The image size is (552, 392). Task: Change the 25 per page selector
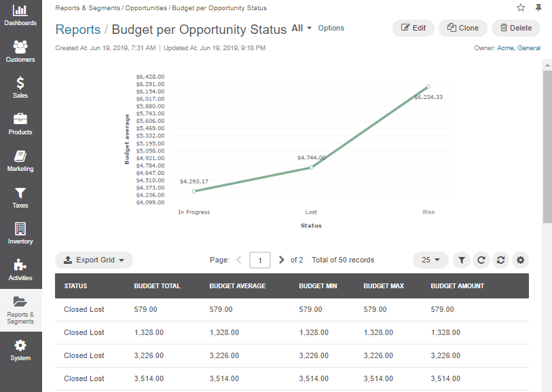click(x=430, y=260)
